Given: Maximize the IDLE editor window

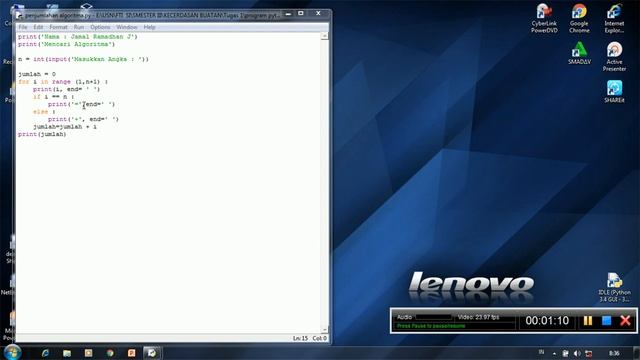Looking at the screenshot, I should 301,14.
